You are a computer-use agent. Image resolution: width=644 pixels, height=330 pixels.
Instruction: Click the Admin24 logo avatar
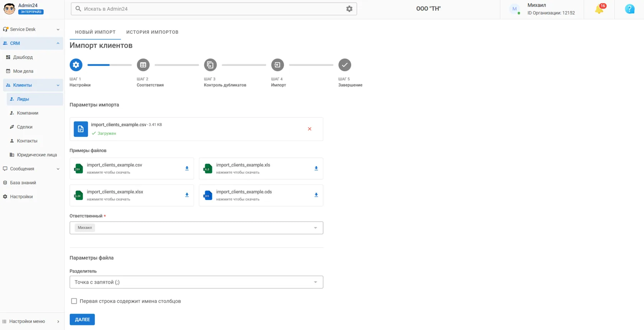9,8
